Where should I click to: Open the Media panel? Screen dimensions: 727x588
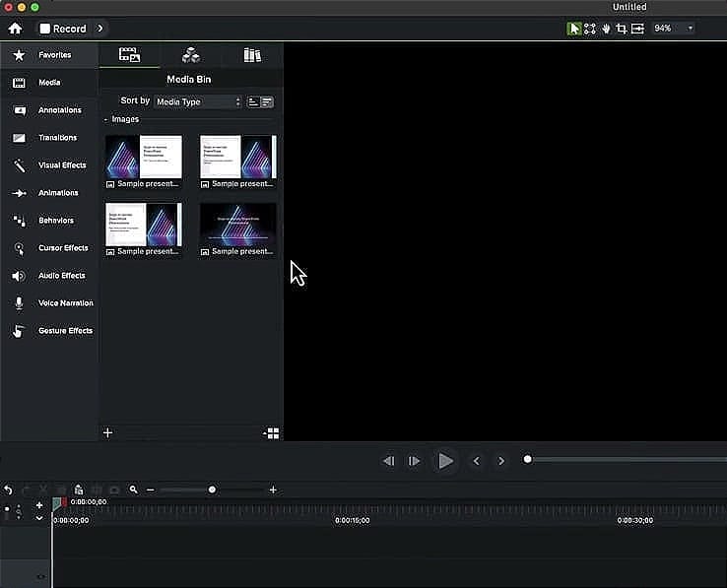click(49, 83)
